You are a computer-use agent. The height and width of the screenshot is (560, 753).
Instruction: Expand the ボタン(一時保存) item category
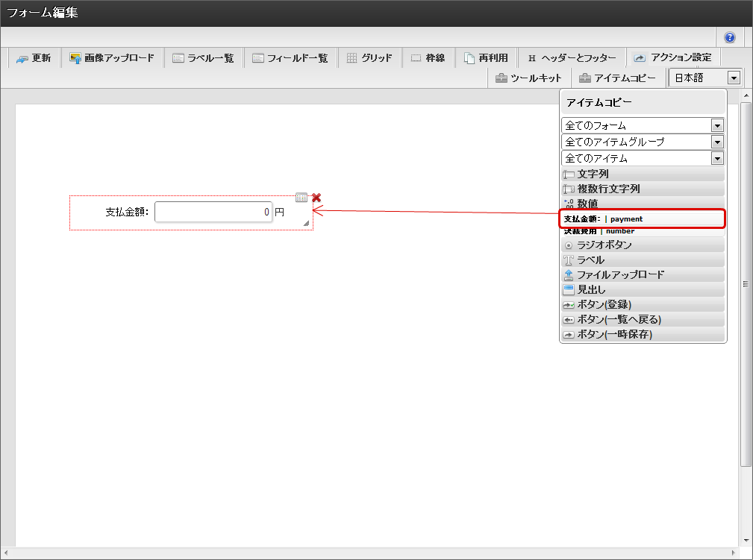pyautogui.click(x=643, y=334)
